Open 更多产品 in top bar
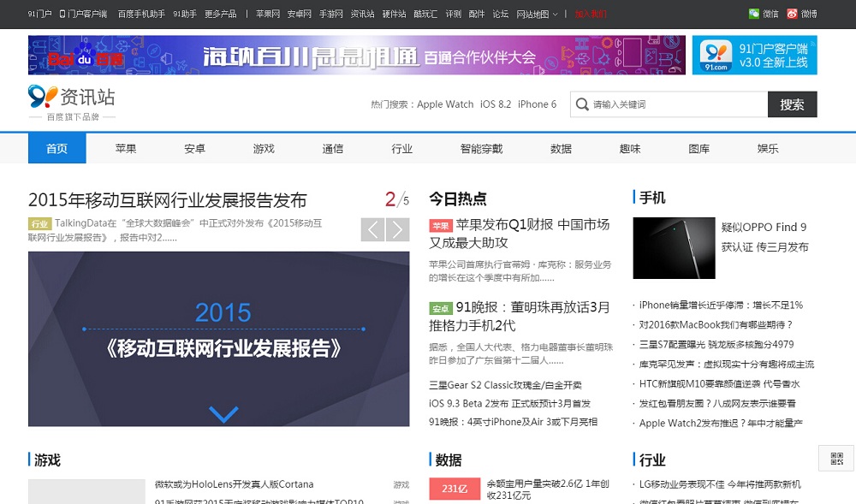856x504 pixels. pos(221,15)
